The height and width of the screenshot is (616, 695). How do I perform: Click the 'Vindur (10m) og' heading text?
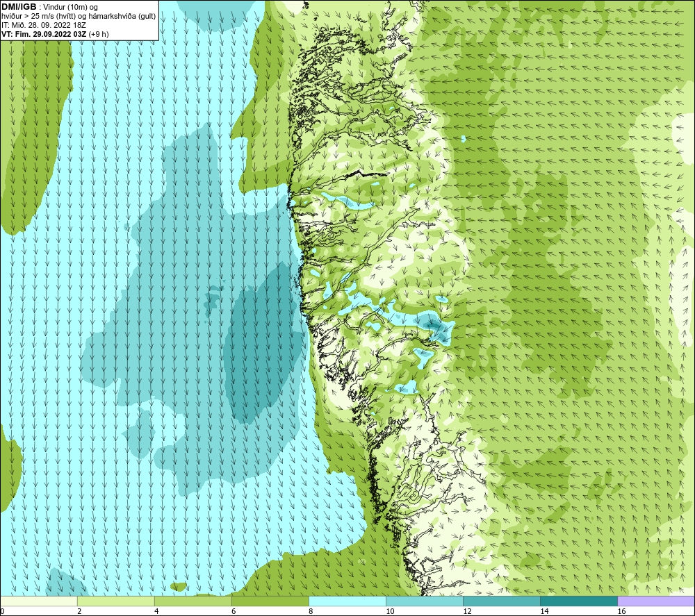coord(70,8)
